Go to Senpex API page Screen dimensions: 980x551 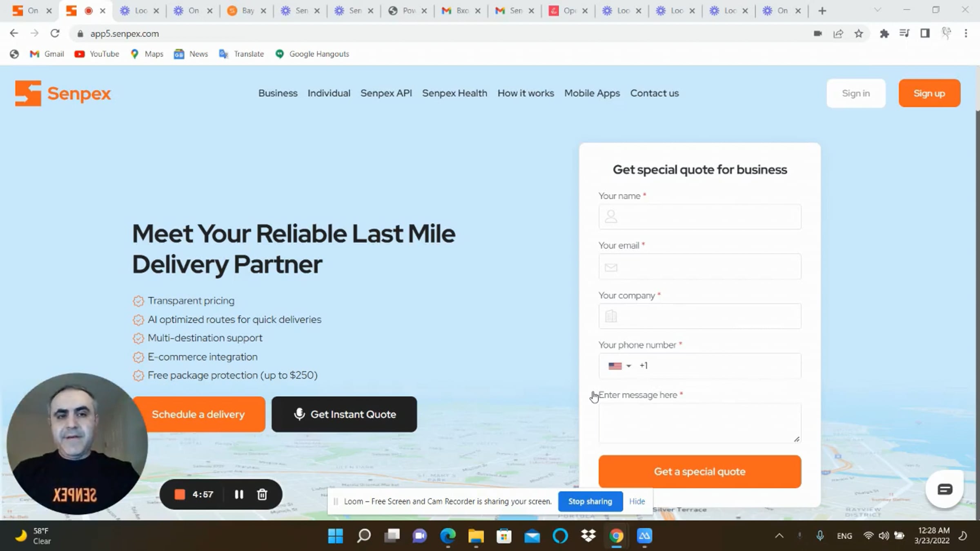pyautogui.click(x=386, y=93)
